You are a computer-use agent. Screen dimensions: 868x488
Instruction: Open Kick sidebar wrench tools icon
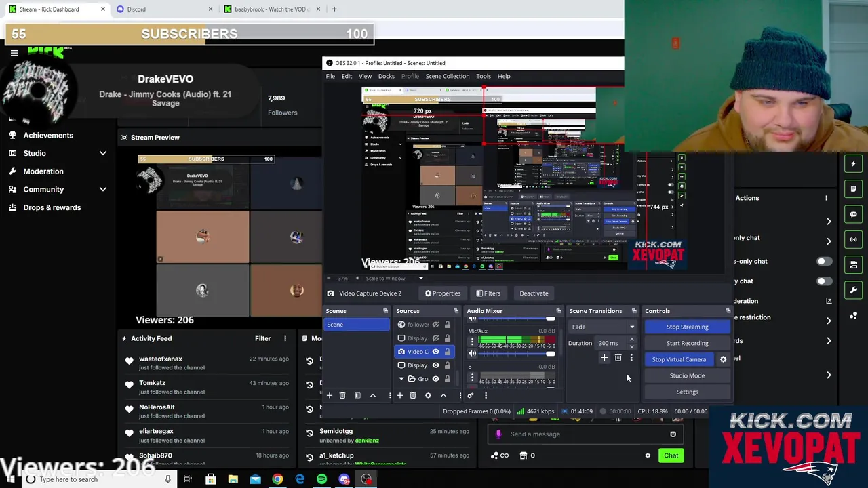[853, 290]
